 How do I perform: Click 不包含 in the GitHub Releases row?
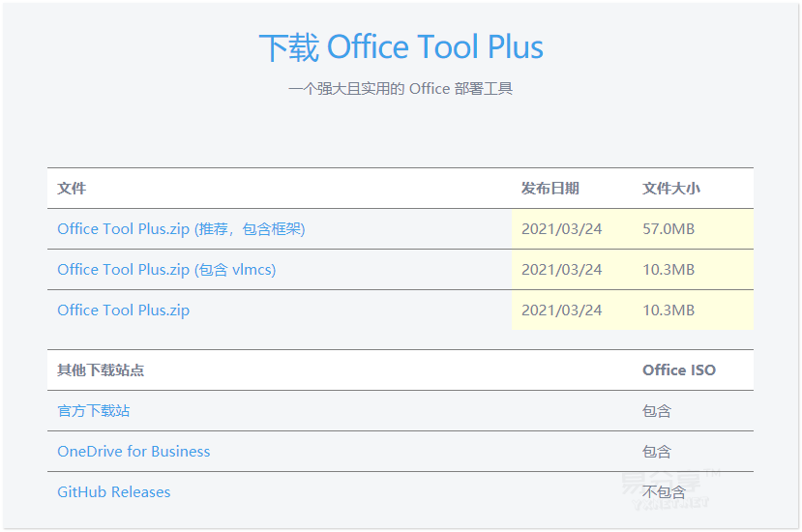pyautogui.click(x=664, y=492)
